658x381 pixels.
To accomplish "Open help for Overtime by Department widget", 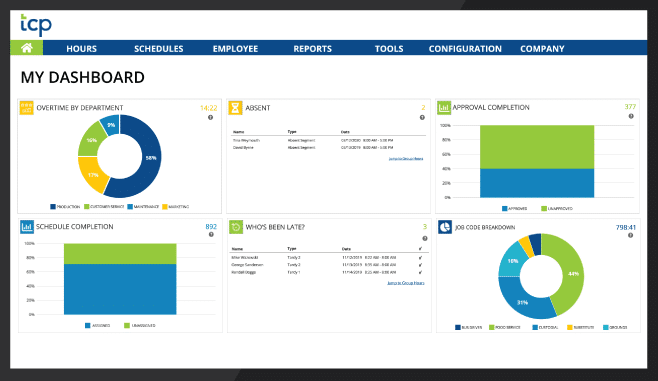I will pyautogui.click(x=211, y=117).
